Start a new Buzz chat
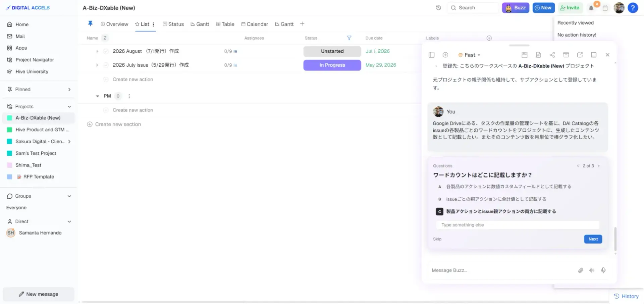Image resolution: width=644 pixels, height=304 pixels. [445, 55]
